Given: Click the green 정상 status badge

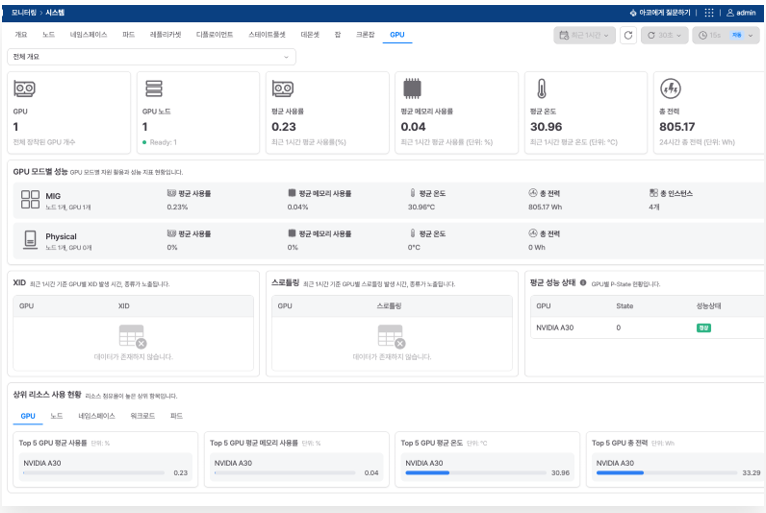Looking at the screenshot, I should 703,328.
